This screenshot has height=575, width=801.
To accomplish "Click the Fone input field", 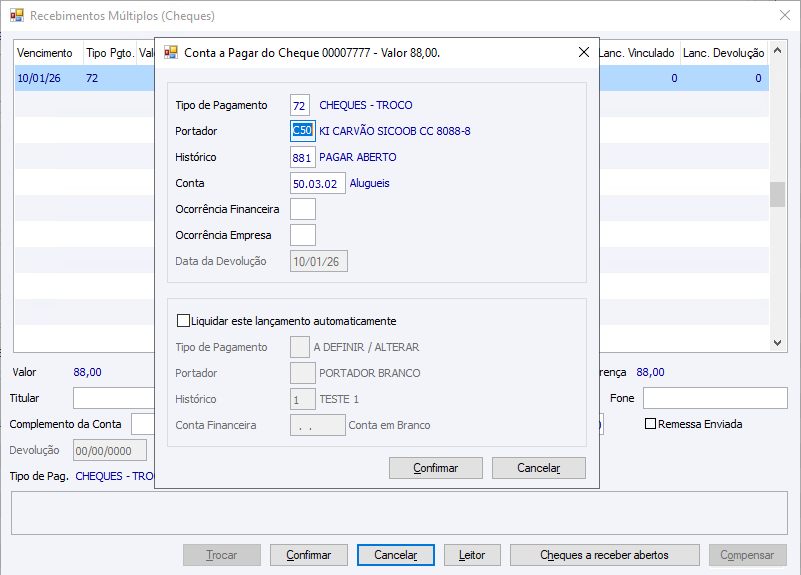I will point(715,398).
